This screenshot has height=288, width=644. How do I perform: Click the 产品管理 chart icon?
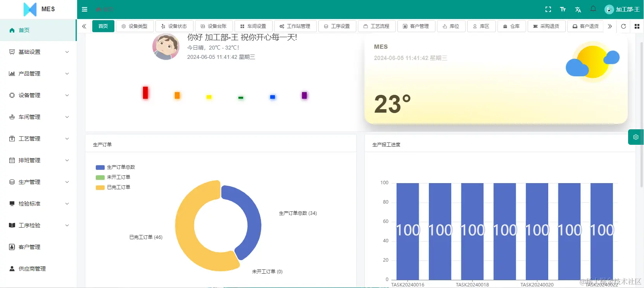[12, 74]
